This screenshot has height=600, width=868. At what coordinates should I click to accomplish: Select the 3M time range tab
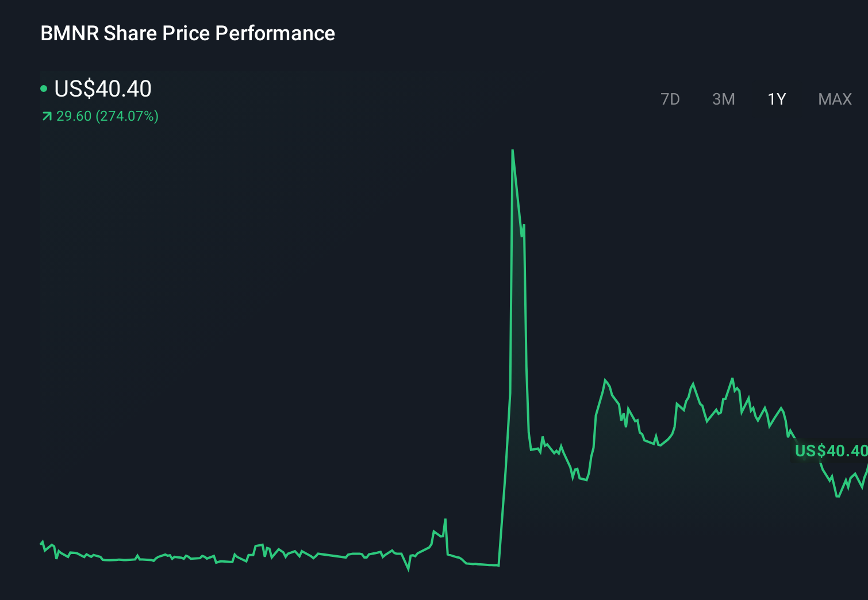click(x=723, y=99)
